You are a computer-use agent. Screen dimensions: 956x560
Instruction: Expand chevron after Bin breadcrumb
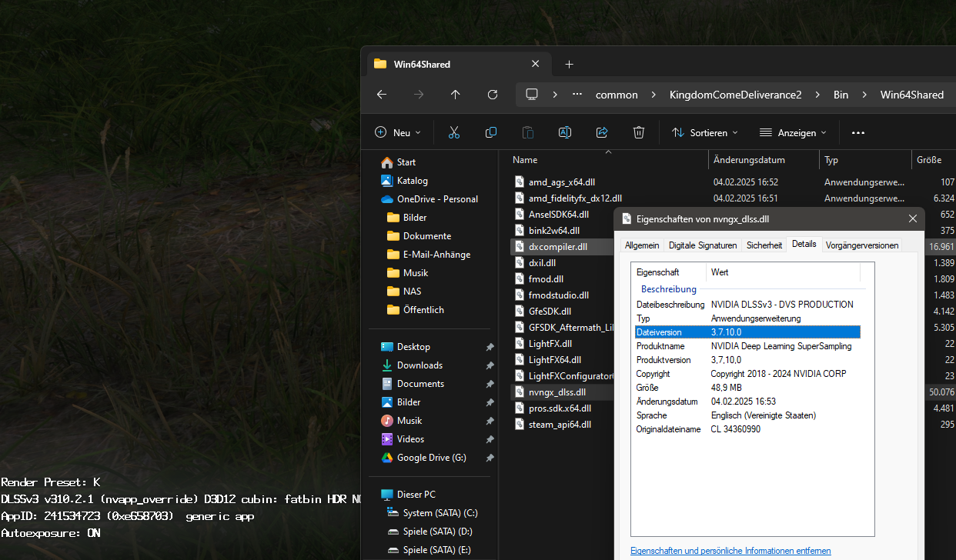(864, 95)
